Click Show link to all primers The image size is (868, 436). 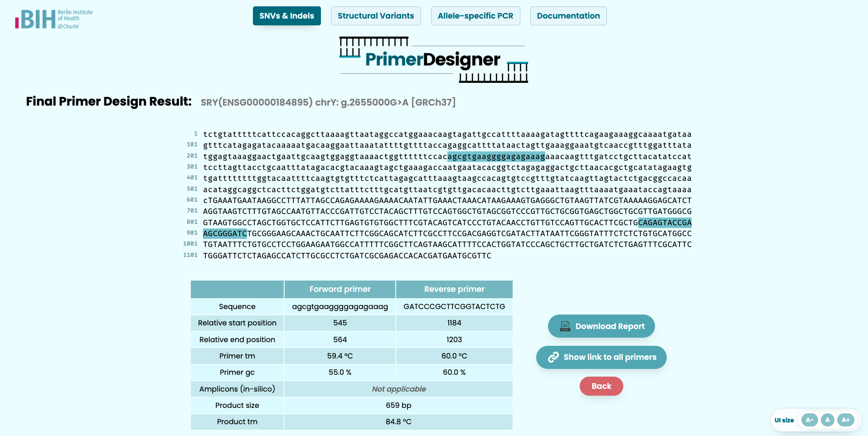[x=601, y=357]
